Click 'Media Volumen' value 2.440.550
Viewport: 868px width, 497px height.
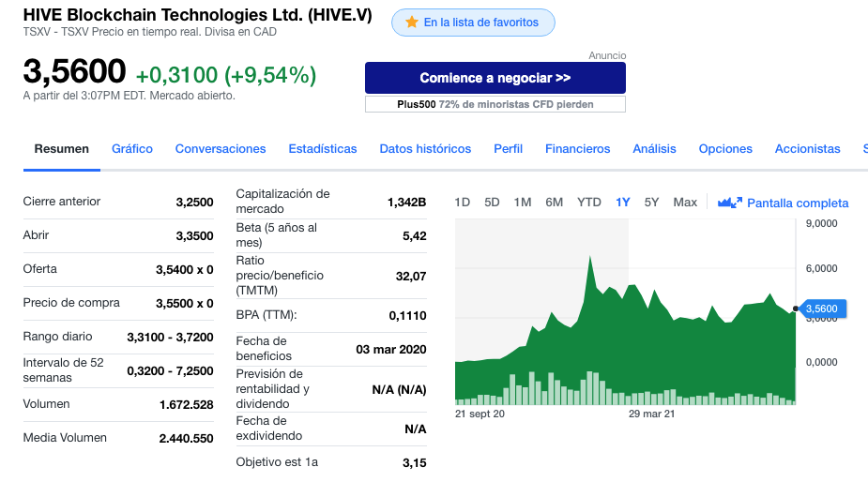(x=186, y=438)
